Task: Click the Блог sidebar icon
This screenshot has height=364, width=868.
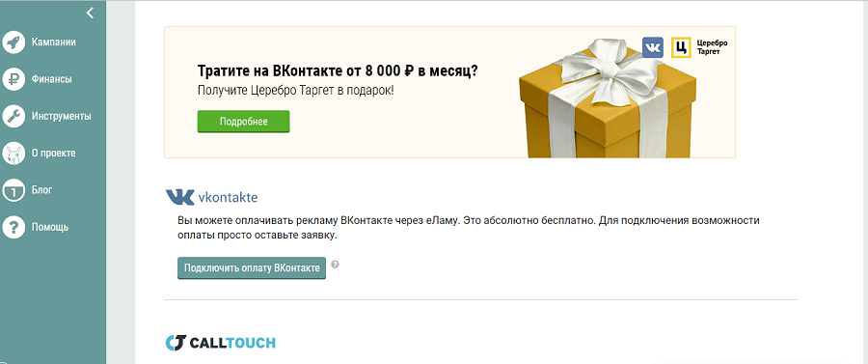Action: 14,190
